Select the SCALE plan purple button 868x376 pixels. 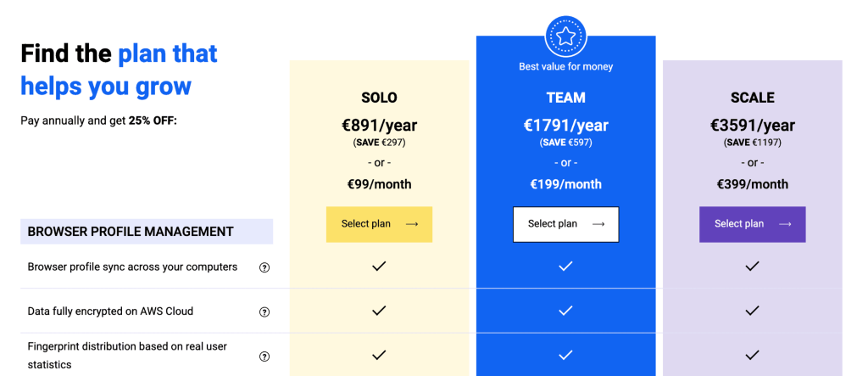point(753,224)
